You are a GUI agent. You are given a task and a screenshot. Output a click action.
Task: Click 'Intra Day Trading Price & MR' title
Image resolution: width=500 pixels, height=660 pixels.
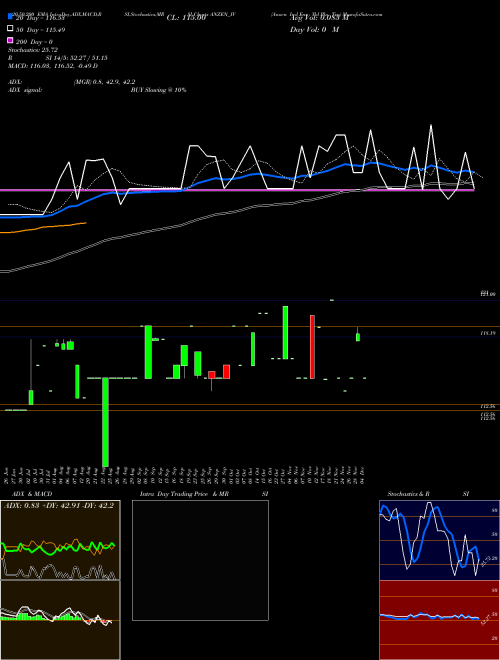click(184, 494)
